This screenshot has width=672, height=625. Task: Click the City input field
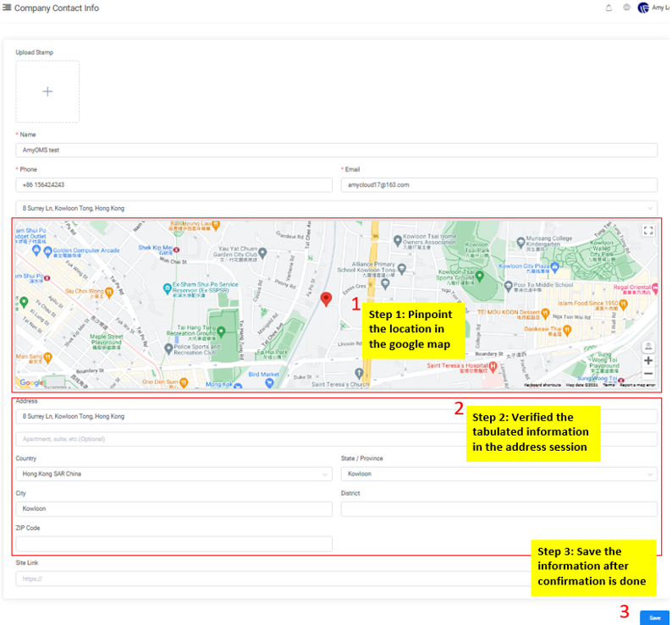click(174, 509)
